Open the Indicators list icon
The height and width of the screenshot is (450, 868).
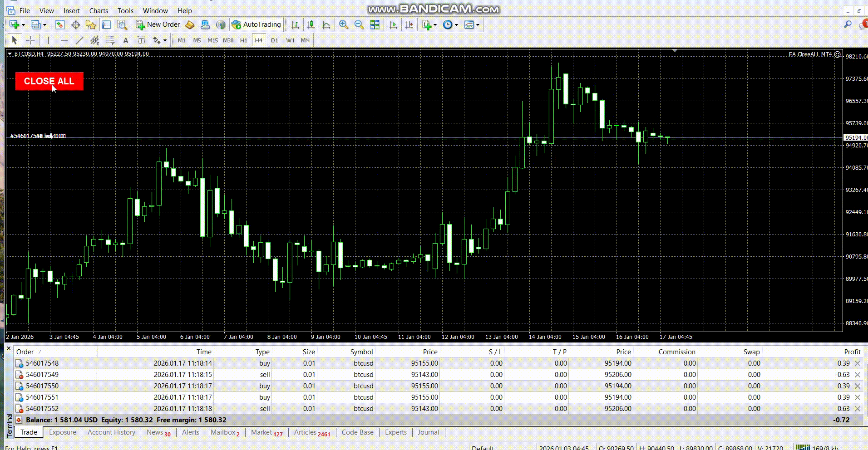[426, 24]
